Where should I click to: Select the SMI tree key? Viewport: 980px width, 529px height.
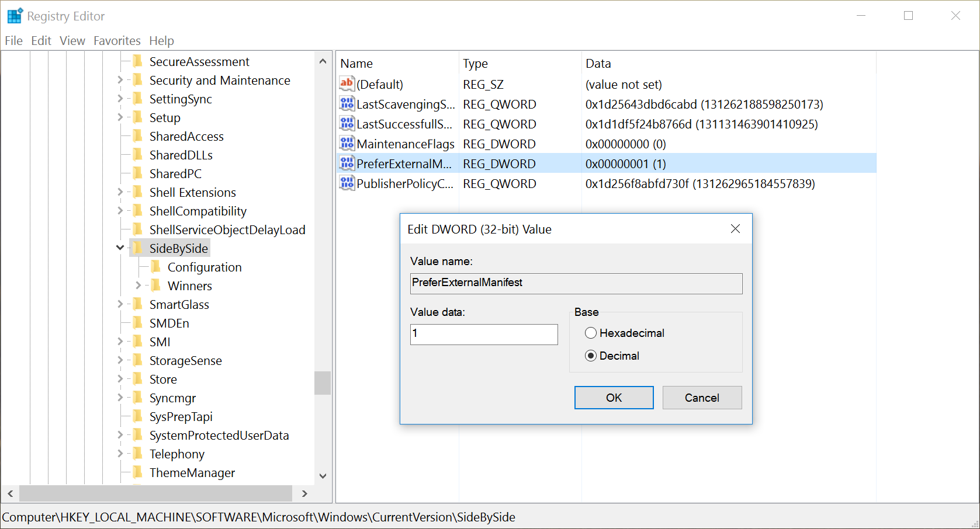point(160,342)
